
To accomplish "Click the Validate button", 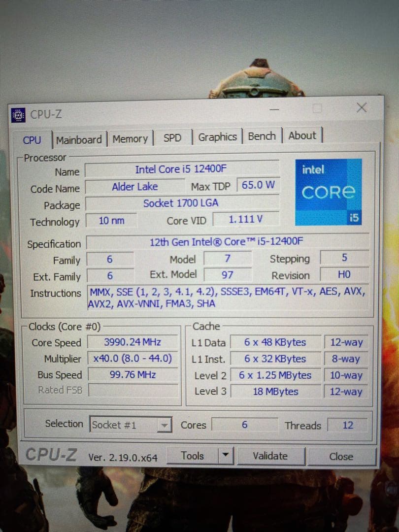I will pyautogui.click(x=270, y=456).
